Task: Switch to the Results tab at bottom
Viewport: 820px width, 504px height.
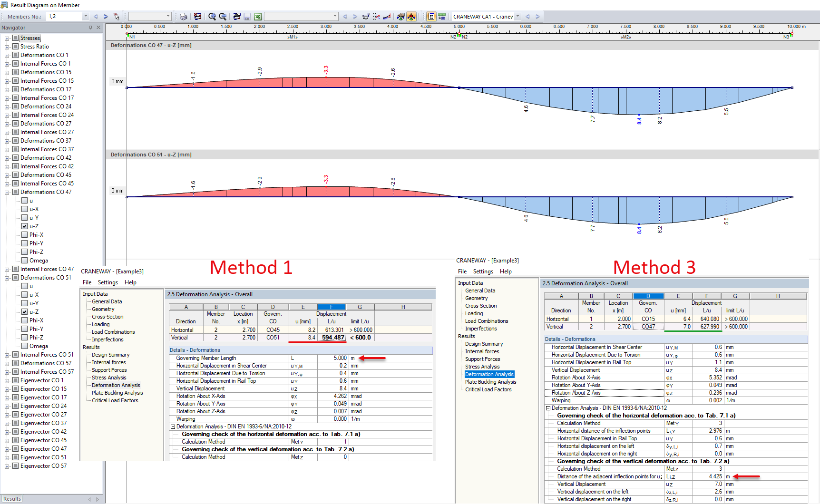Action: point(12,498)
